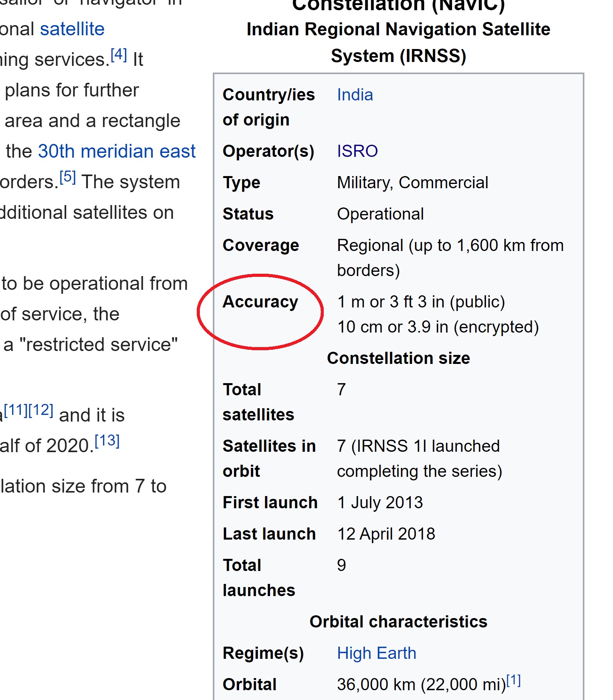Open citation [1] beside orbital height
Image resolution: width=613 pixels, height=700 pixels.
click(x=513, y=680)
